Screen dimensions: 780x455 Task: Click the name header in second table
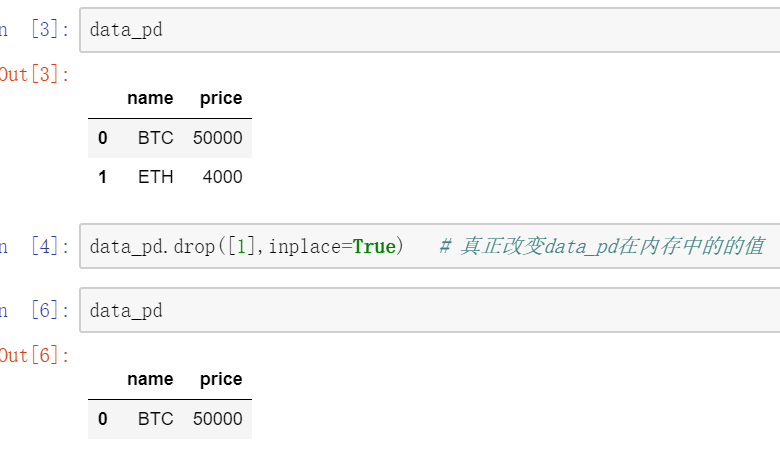click(x=150, y=379)
